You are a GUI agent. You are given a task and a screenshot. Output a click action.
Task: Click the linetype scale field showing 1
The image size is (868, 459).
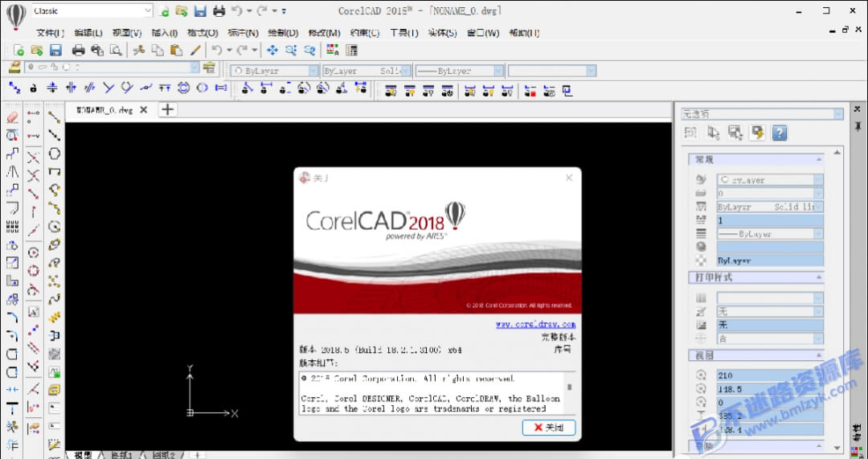770,220
